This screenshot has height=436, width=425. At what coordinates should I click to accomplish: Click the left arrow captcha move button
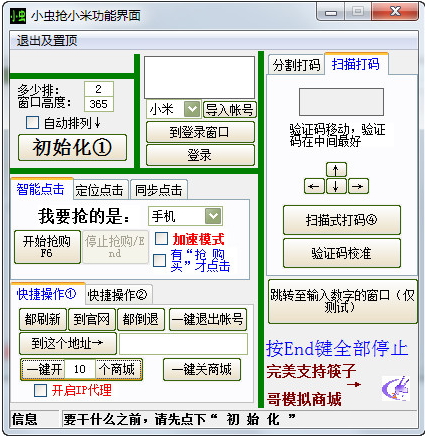(x=314, y=186)
